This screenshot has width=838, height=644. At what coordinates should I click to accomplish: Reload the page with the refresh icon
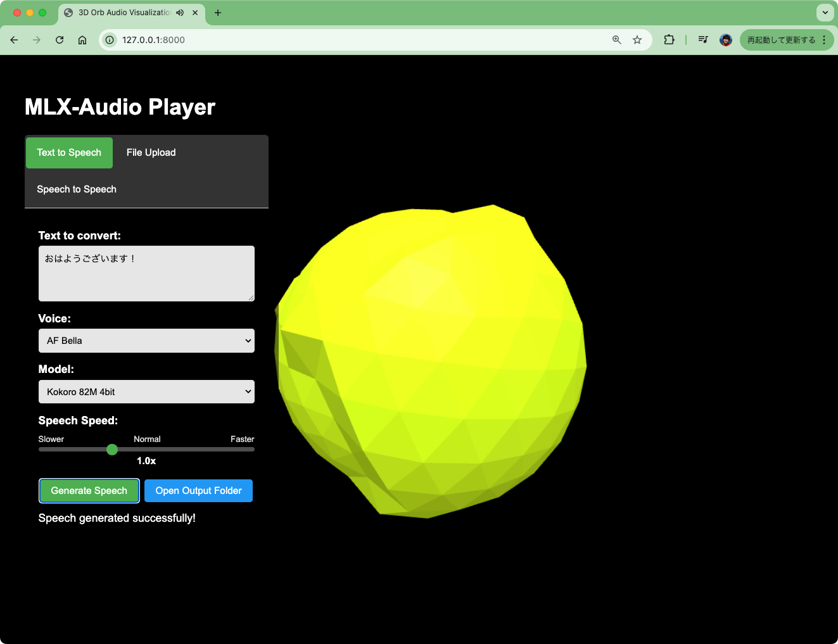coord(60,40)
